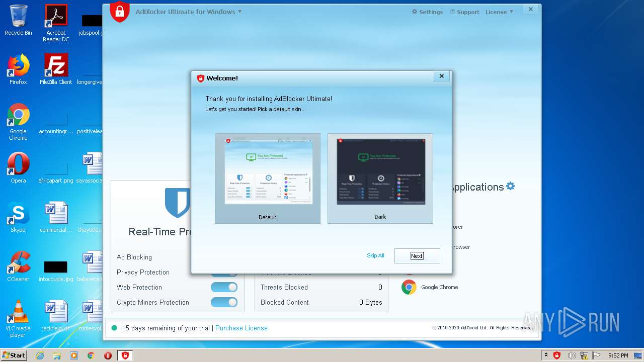This screenshot has height=362, width=644.
Task: Show hidden system tray icons
Action: [546, 355]
